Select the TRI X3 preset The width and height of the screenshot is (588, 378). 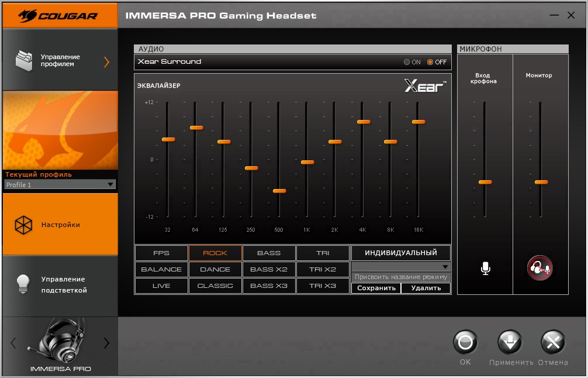tap(323, 286)
